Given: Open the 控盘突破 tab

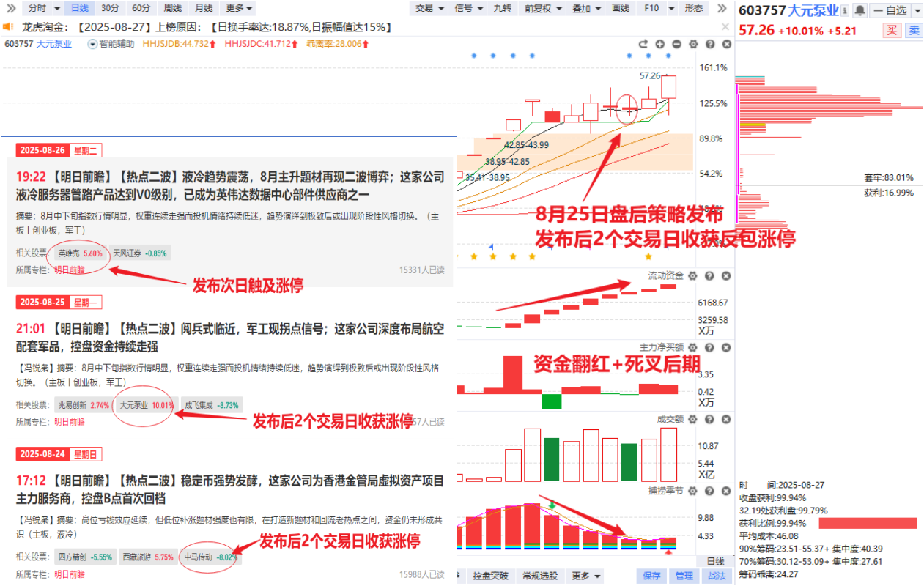Looking at the screenshot, I should (x=490, y=576).
